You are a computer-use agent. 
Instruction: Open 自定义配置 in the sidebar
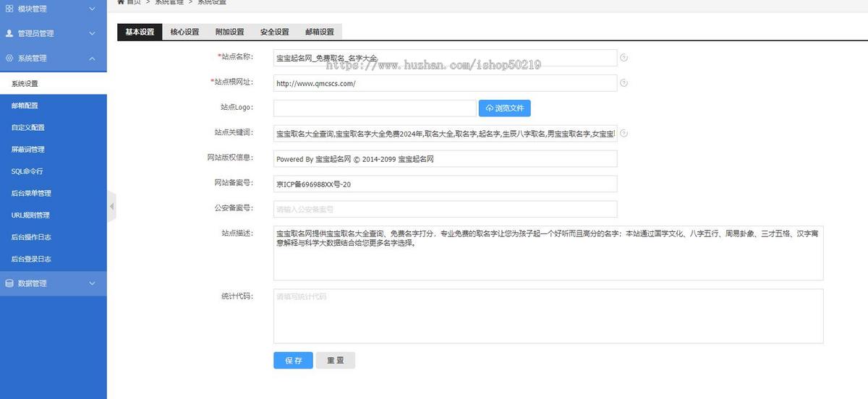[x=54, y=127]
